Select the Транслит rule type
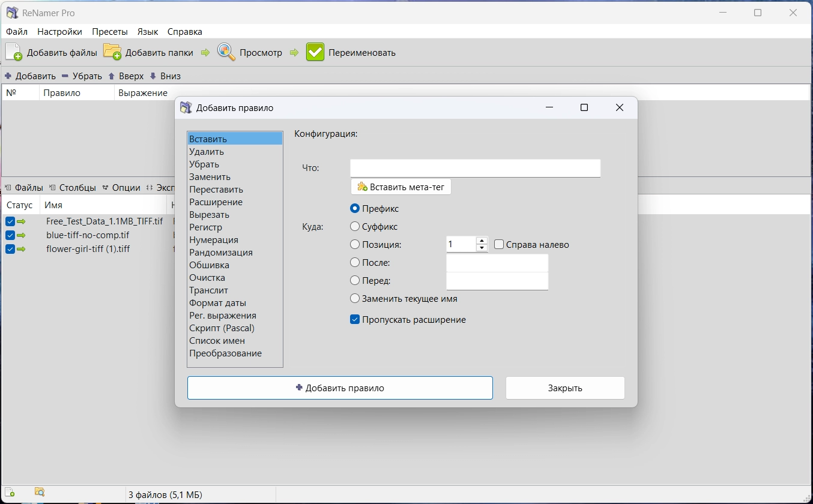 pos(235,290)
